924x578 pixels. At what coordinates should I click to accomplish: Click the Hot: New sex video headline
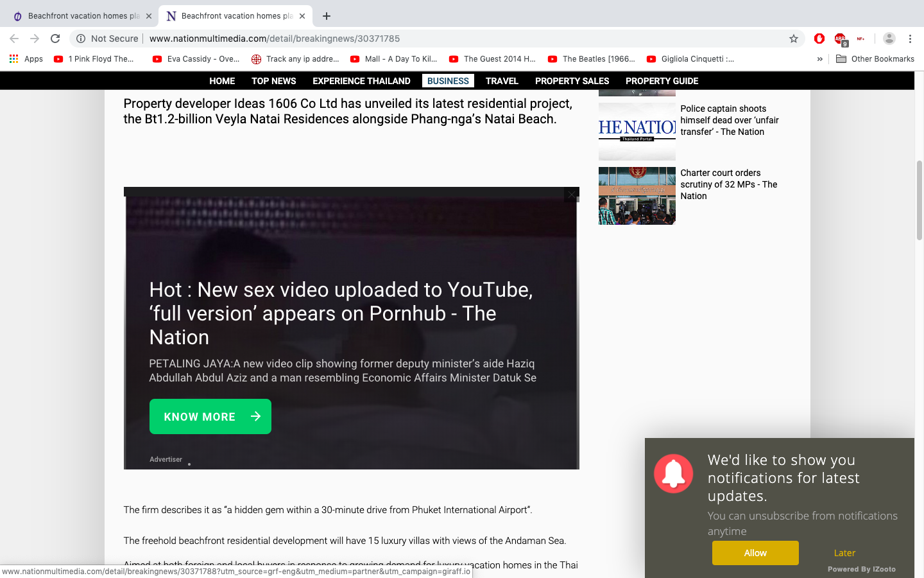pos(341,313)
